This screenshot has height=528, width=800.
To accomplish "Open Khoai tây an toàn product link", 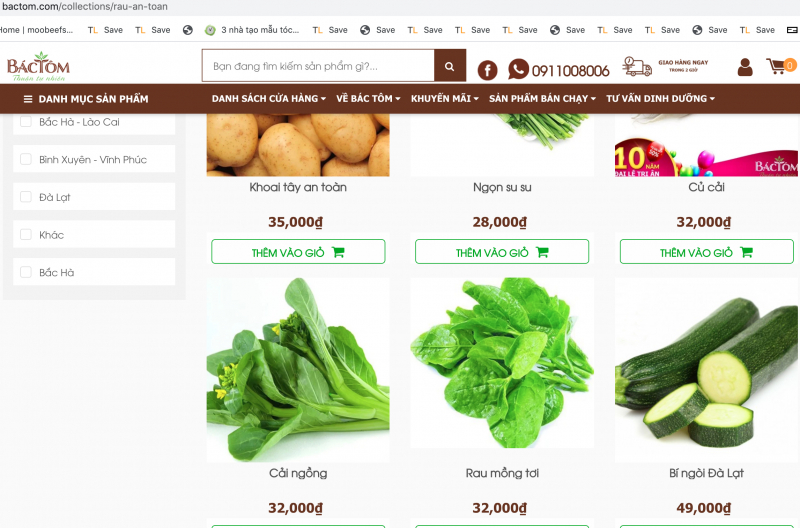I will tap(298, 187).
